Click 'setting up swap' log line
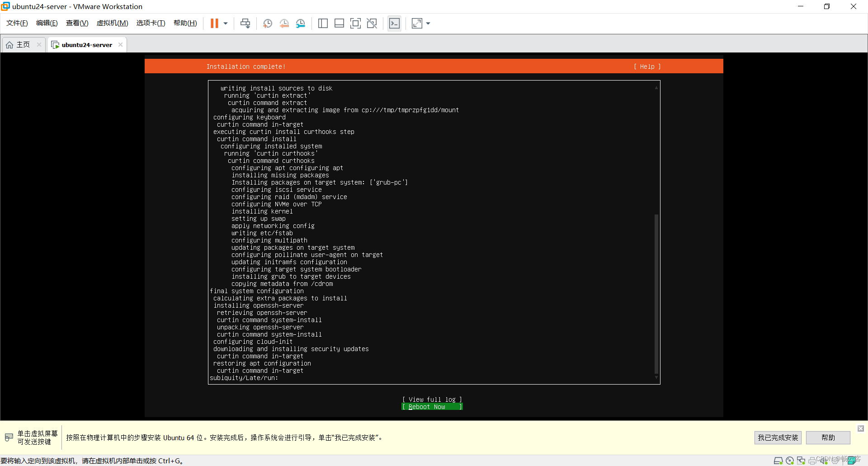868x466 pixels. 259,219
